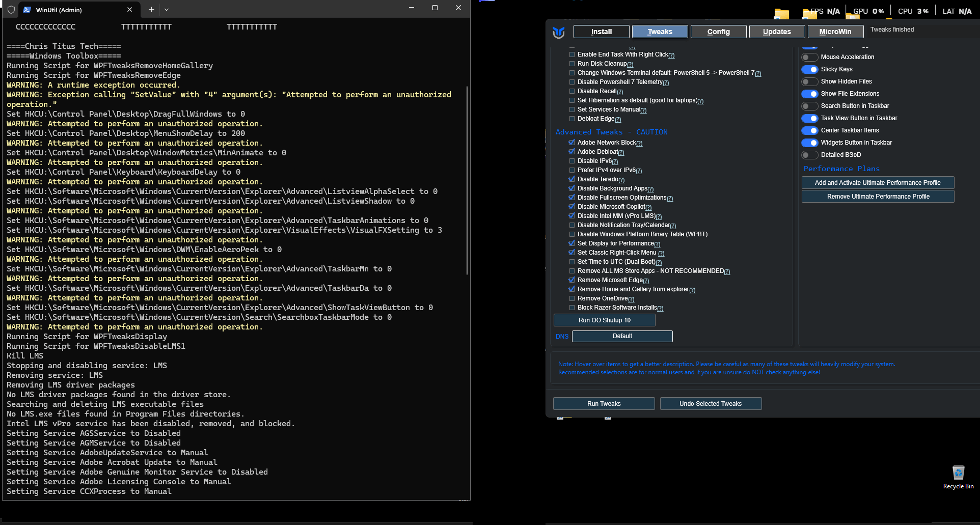Click help (?) icon beside Remove OneDrive
This screenshot has width=980, height=525.
pos(631,299)
